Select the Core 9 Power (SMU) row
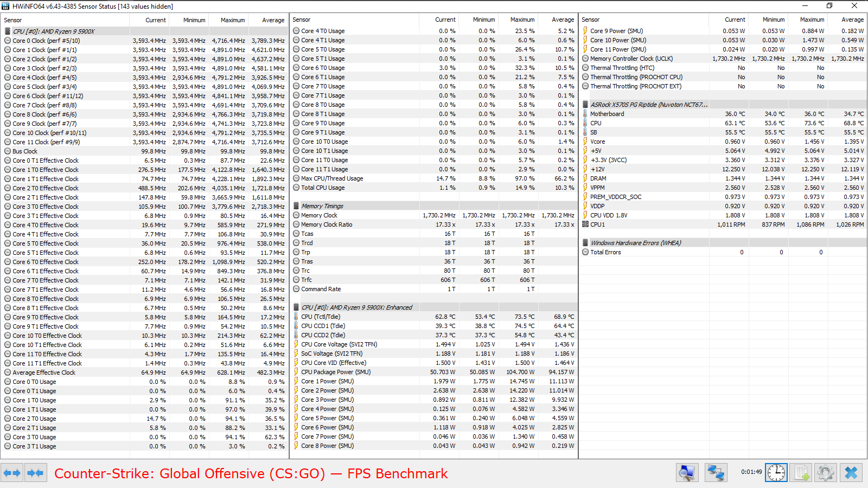 pos(723,31)
